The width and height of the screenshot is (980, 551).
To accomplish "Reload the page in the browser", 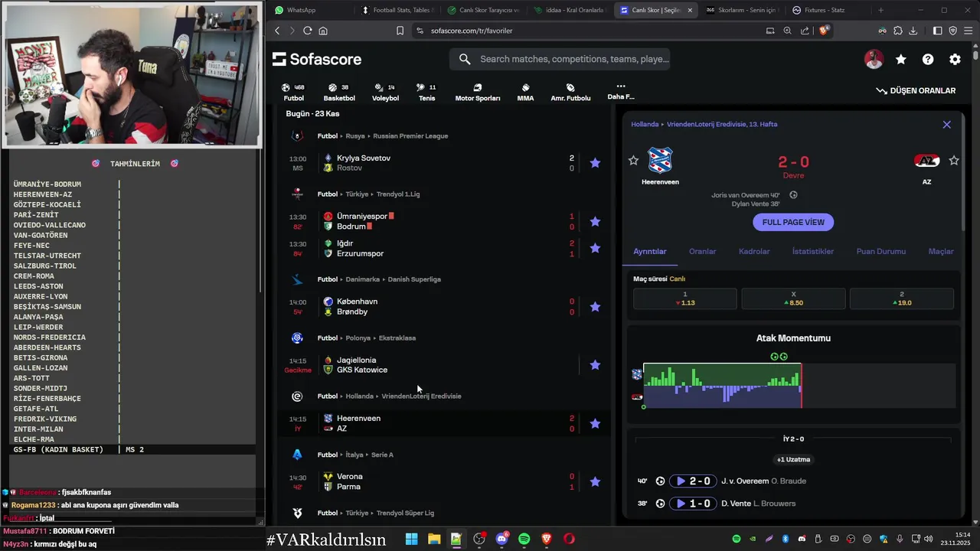I will pyautogui.click(x=308, y=31).
